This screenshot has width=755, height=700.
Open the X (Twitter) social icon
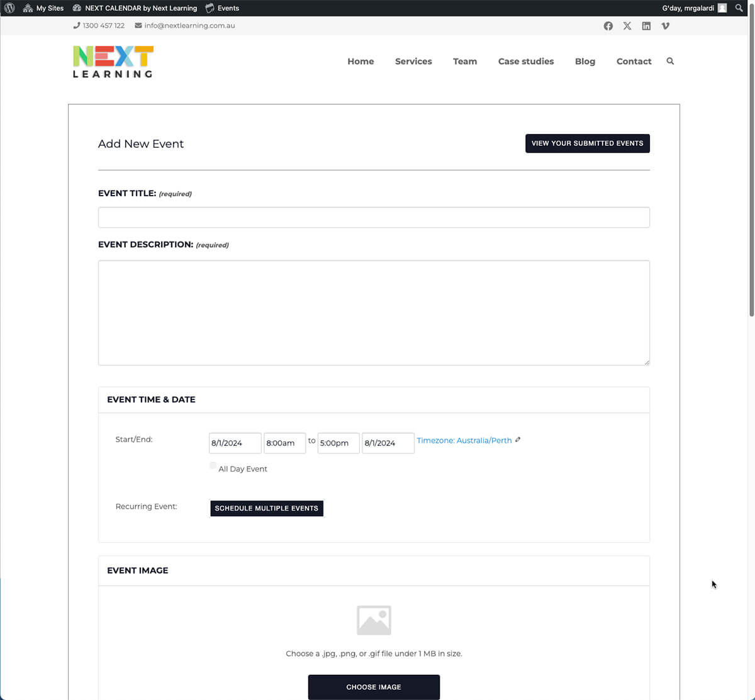627,26
